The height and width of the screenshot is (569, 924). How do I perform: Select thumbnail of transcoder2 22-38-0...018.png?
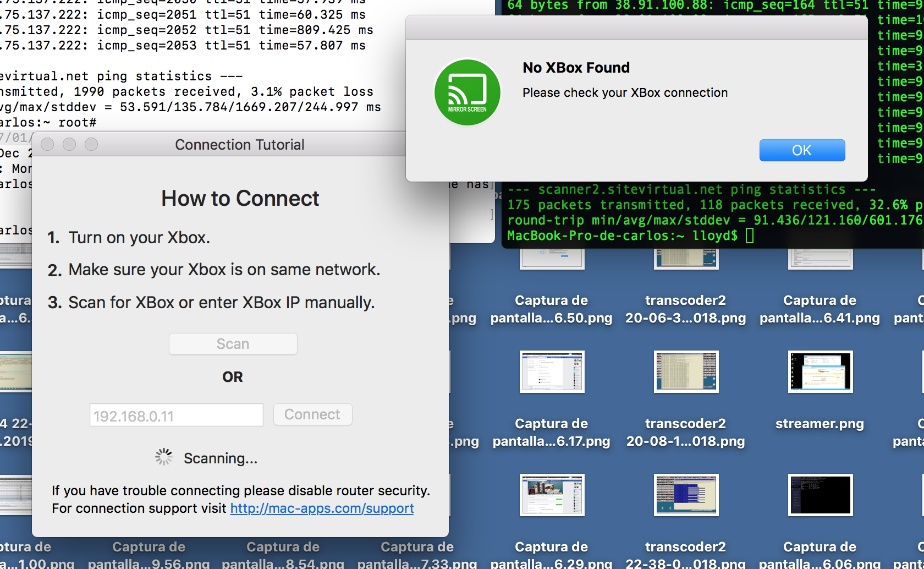tap(686, 495)
